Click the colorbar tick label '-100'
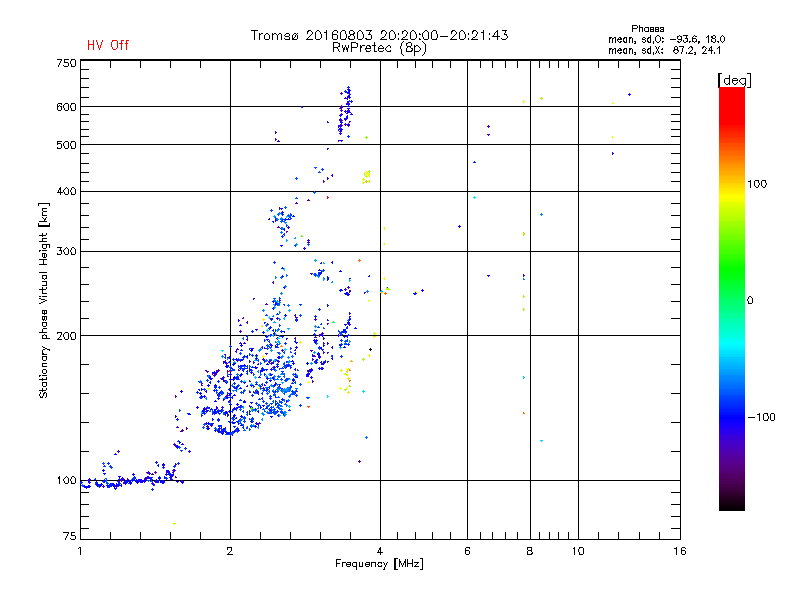The width and height of the screenshot is (800, 600). pyautogui.click(x=761, y=417)
